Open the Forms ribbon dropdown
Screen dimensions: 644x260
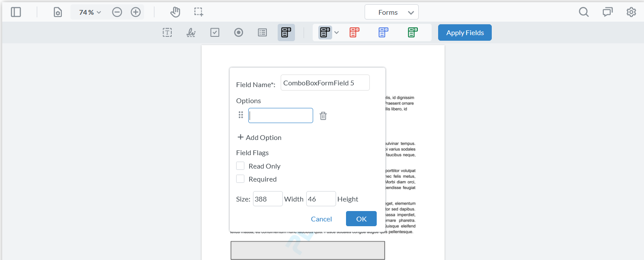tap(391, 12)
